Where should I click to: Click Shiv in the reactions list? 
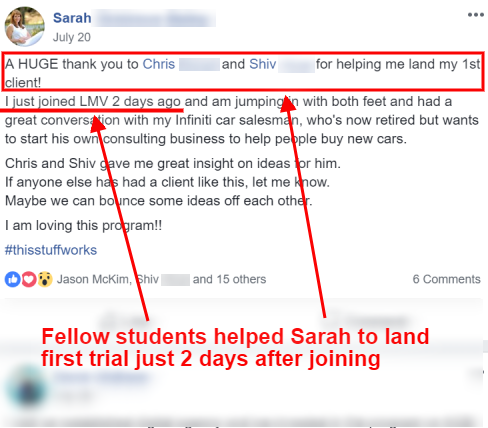(148, 279)
